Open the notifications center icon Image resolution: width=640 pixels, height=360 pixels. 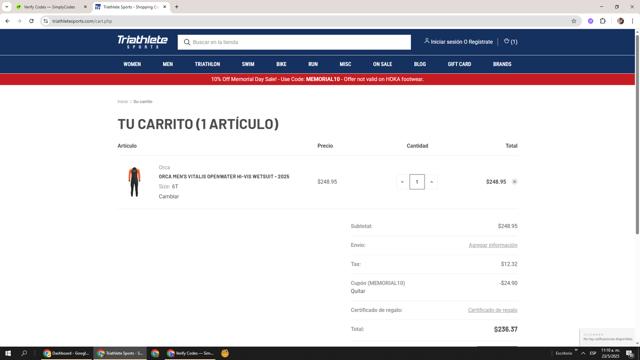630,353
